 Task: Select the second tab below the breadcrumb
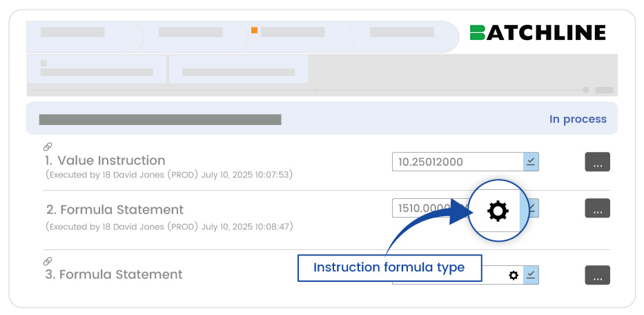pos(237,70)
